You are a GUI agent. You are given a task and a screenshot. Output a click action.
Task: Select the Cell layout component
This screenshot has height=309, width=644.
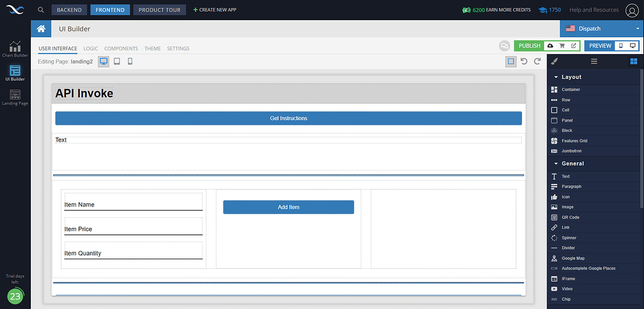click(594, 110)
